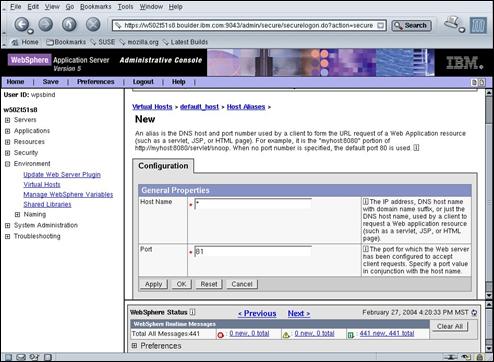Click the Mozilla throbber logo icon
Screen dimensions: 494x362
coord(478,25)
